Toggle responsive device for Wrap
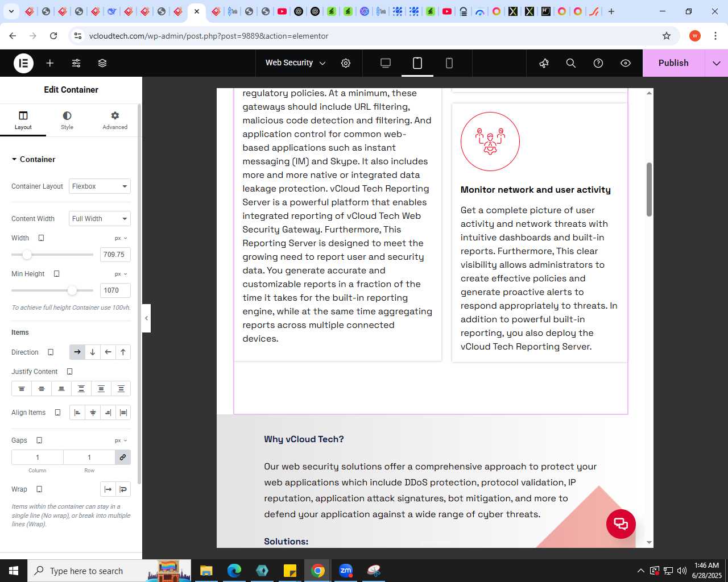This screenshot has height=582, width=728. click(39, 489)
